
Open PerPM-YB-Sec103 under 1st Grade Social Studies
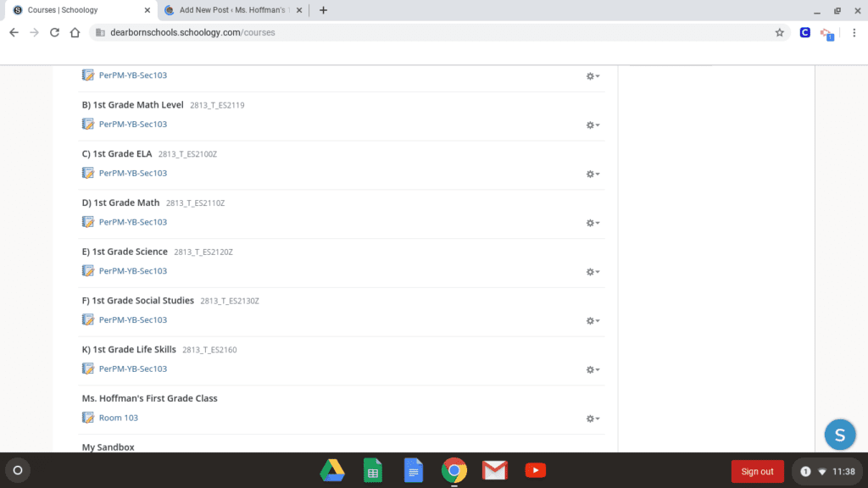click(x=133, y=319)
